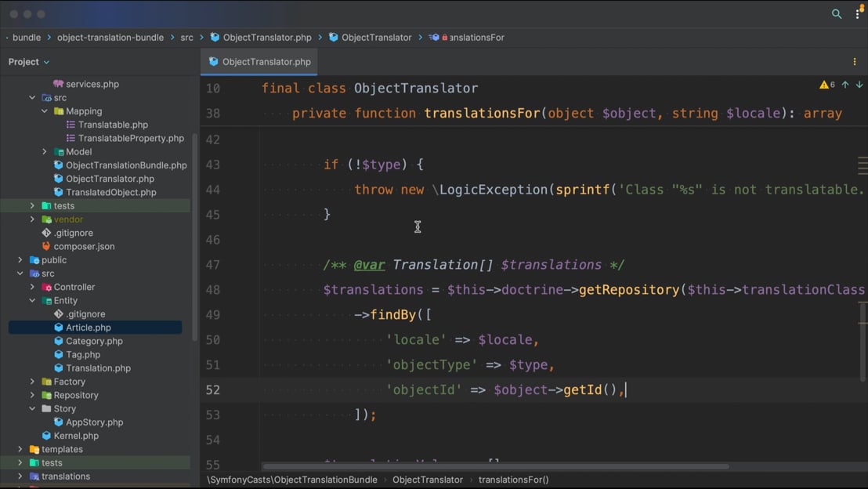The image size is (868, 489).
Task: Click the Category.php class icon
Action: coord(58,341)
